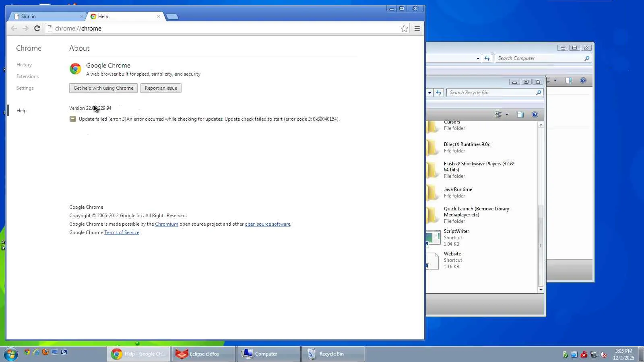The height and width of the screenshot is (362, 644).
Task: Switch to the Sign in tab
Action: point(46,16)
